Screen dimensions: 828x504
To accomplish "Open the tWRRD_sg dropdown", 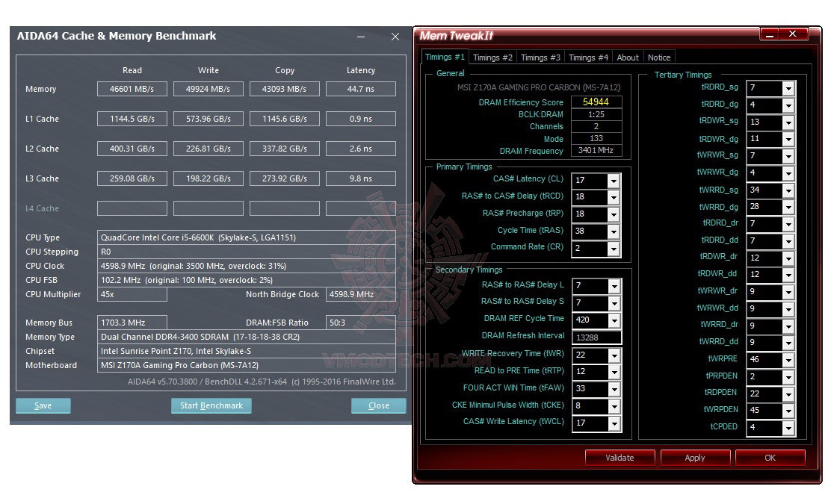I will click(788, 190).
